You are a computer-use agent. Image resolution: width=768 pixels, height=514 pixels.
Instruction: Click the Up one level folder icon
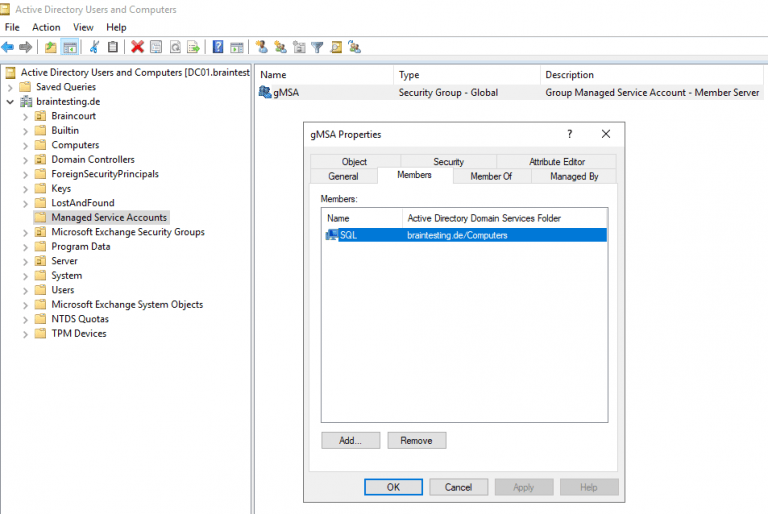coord(50,47)
